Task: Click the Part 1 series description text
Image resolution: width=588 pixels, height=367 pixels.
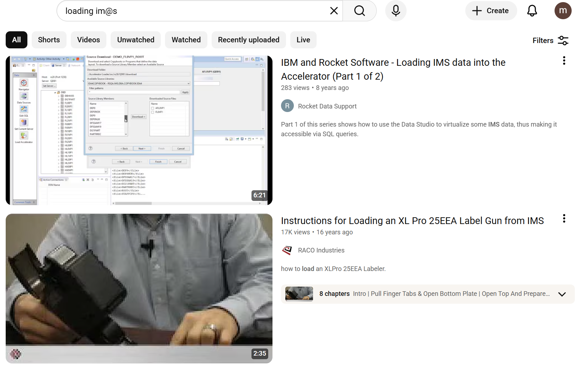Action: tap(419, 129)
